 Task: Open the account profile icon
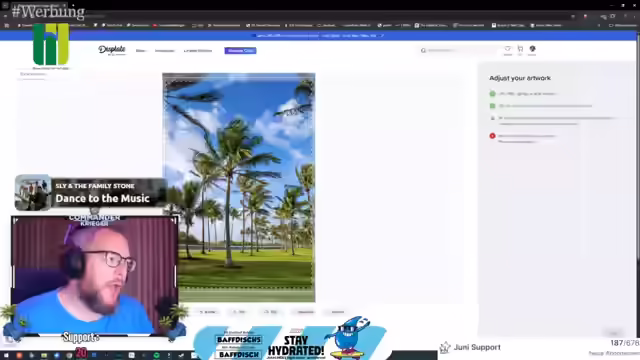tap(532, 49)
